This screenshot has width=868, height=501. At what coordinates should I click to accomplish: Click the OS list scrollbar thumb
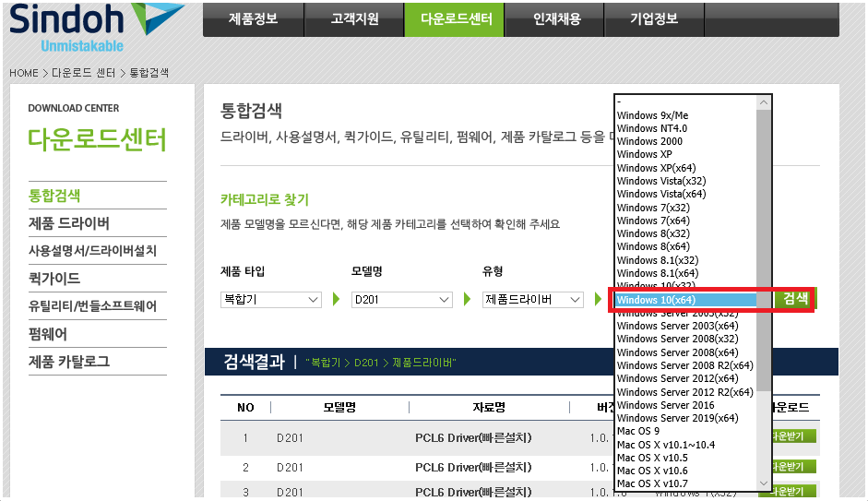pos(764,250)
